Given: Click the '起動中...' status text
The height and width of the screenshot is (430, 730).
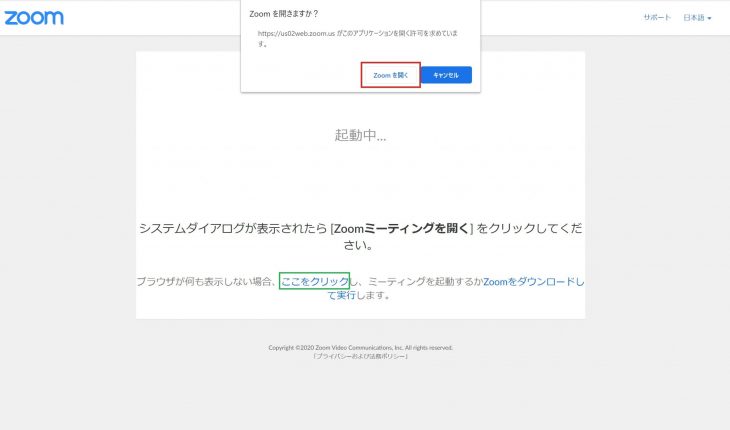Looking at the screenshot, I should click(360, 135).
